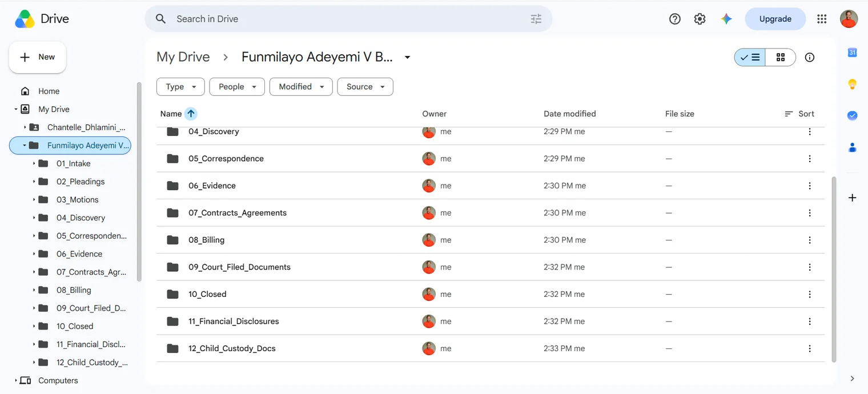Select the 09_Court_Filed_Documents folder row

[491, 267]
